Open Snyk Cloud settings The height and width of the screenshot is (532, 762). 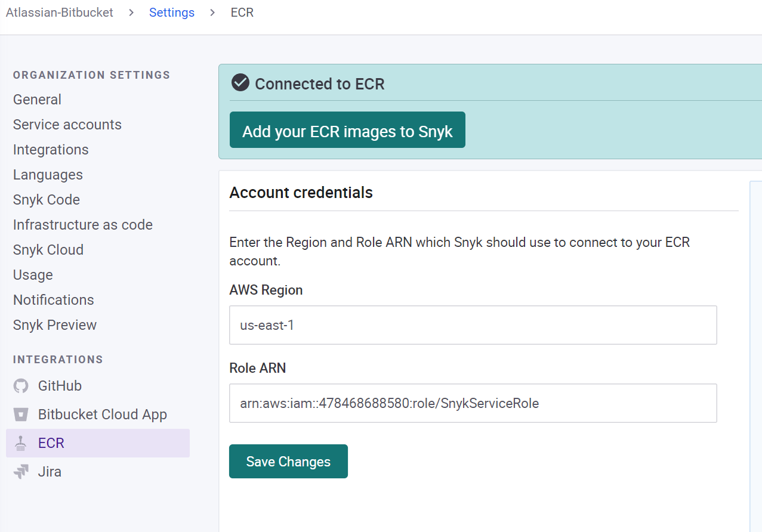tap(48, 250)
